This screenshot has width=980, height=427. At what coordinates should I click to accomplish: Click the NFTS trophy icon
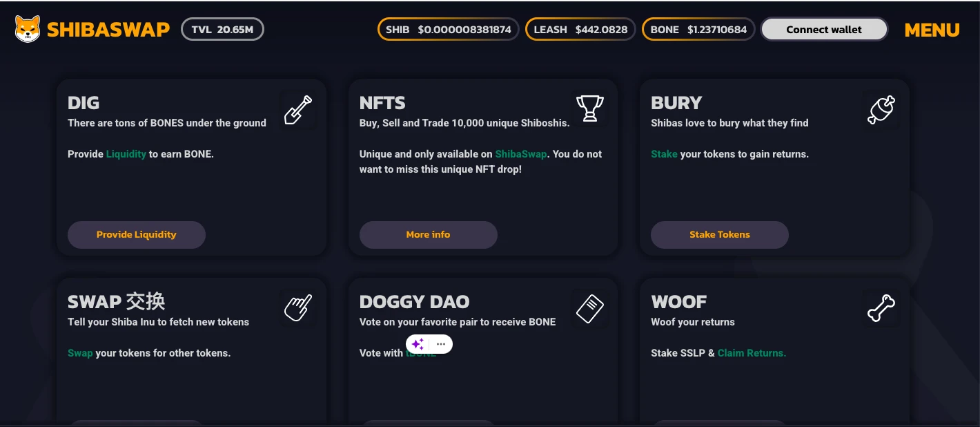pos(589,108)
